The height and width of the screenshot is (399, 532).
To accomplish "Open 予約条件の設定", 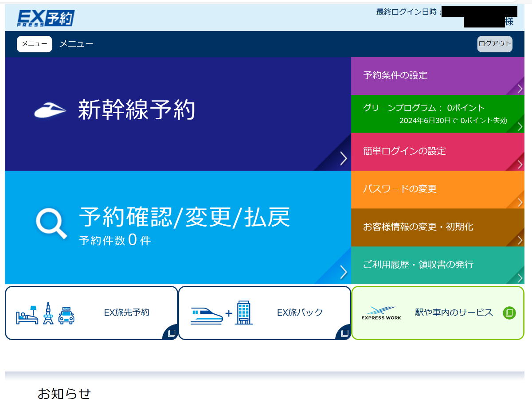I will [x=438, y=76].
